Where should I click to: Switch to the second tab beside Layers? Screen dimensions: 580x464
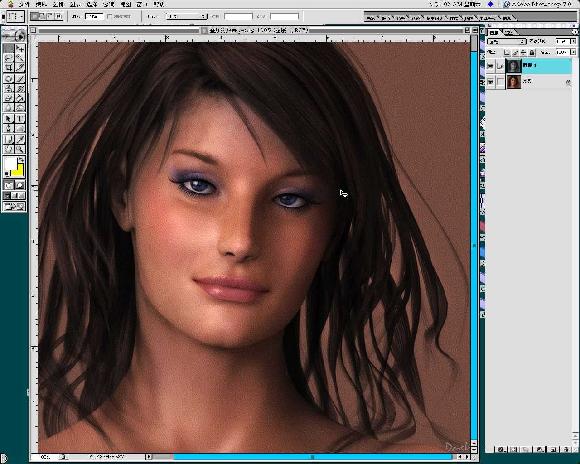509,33
